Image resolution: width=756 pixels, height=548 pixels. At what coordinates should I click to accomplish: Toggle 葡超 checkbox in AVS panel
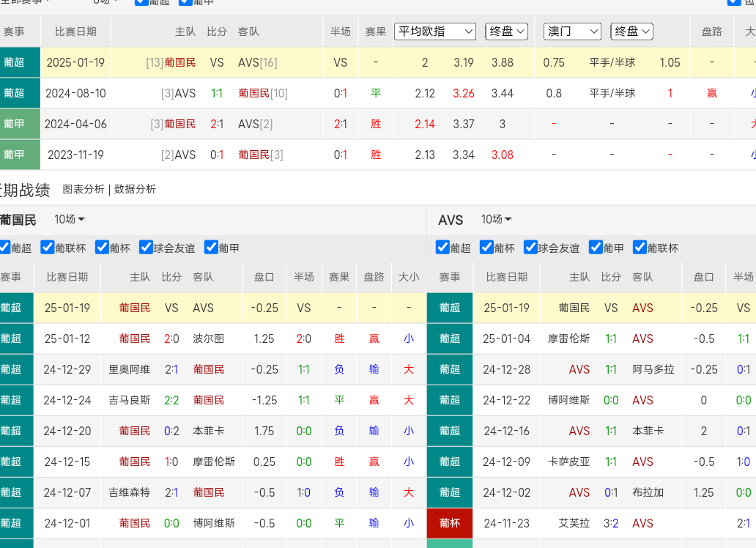(442, 248)
